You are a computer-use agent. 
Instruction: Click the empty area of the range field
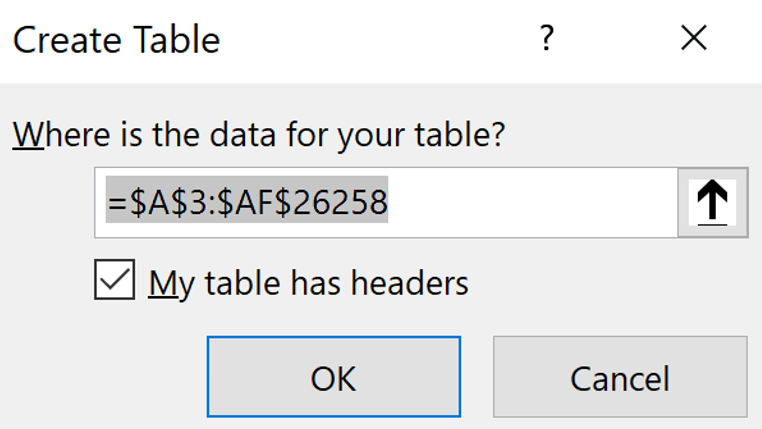533,203
